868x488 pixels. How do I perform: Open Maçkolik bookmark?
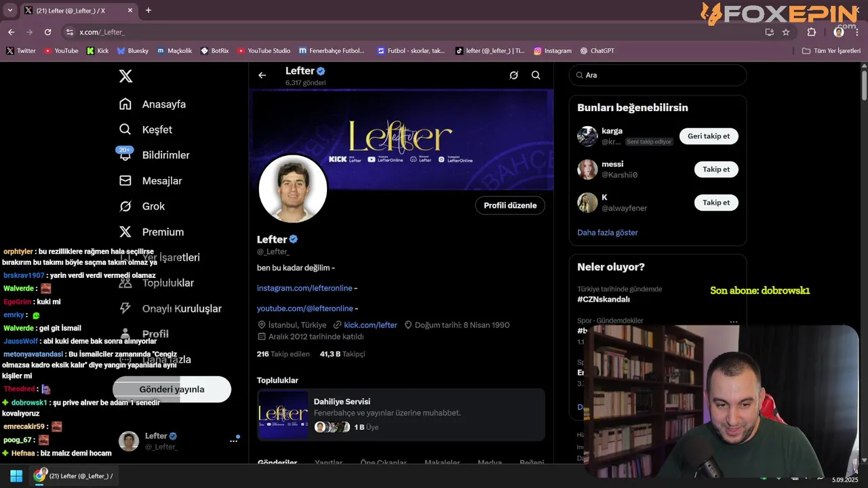174,51
